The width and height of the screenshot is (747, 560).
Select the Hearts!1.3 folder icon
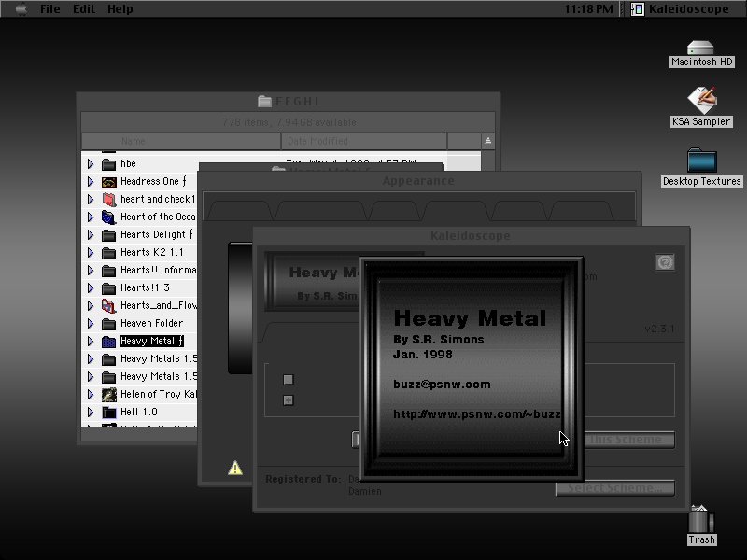(x=108, y=288)
